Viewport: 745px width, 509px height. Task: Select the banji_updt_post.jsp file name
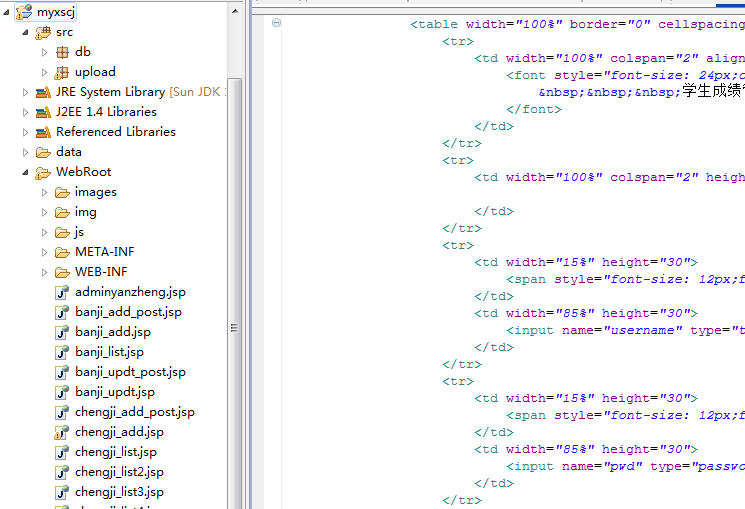coord(130,372)
